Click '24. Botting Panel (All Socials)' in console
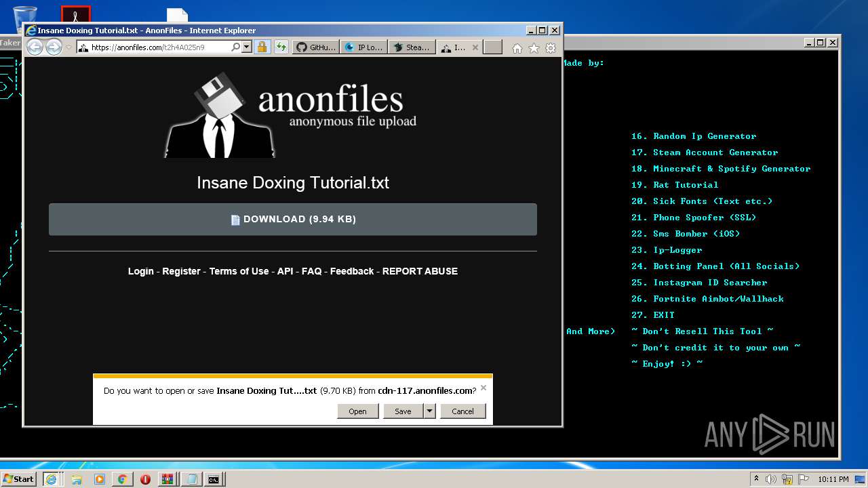This screenshot has width=868, height=488. point(715,266)
